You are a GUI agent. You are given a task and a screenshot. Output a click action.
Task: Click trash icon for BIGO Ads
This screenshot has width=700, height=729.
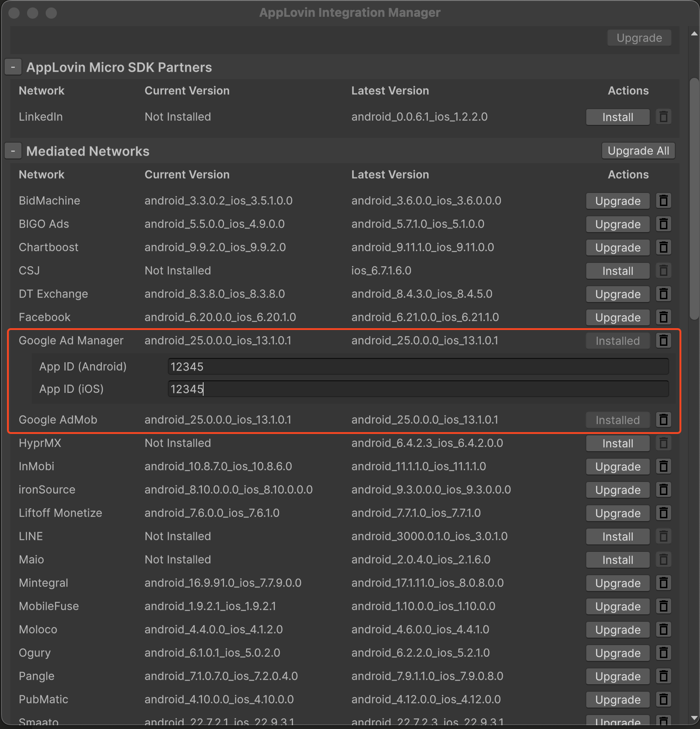pos(663,224)
